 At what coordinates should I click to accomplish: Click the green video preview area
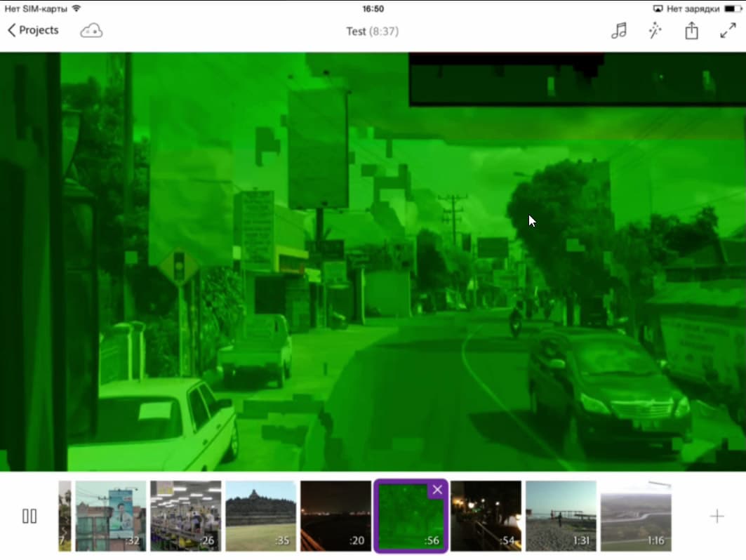tap(373, 262)
